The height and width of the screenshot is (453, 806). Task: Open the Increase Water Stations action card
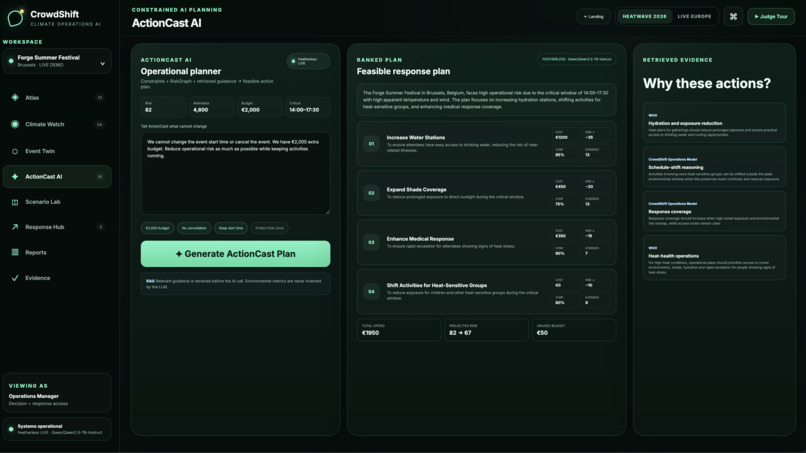[486, 143]
